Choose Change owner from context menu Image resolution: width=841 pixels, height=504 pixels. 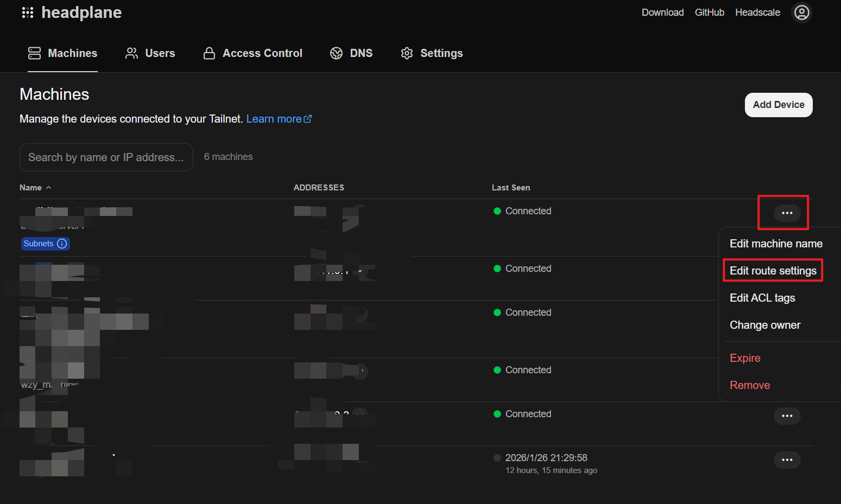pos(765,325)
